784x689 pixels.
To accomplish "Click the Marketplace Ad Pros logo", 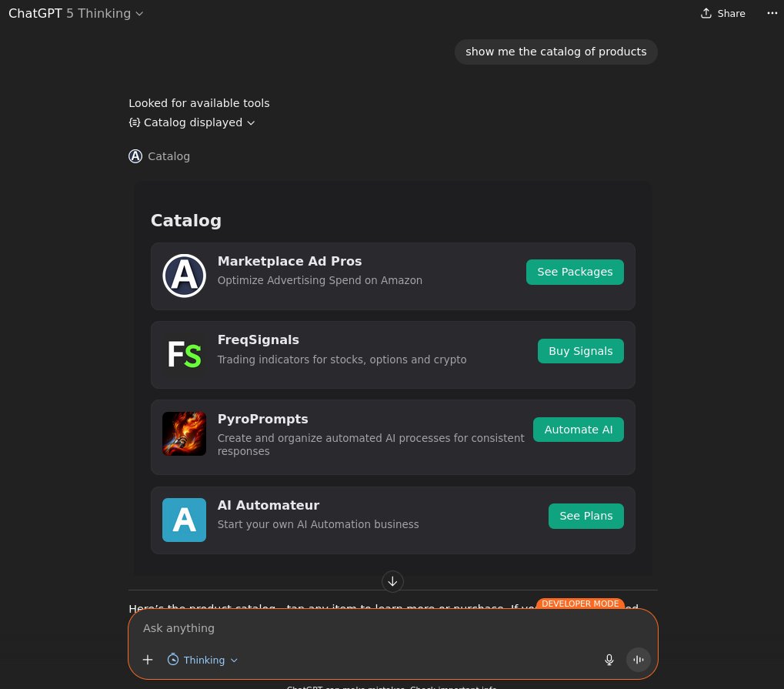I will [184, 276].
